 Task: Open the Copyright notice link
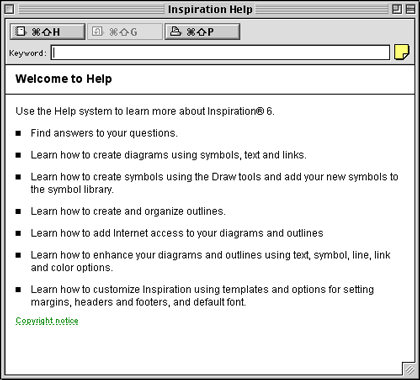(x=47, y=321)
